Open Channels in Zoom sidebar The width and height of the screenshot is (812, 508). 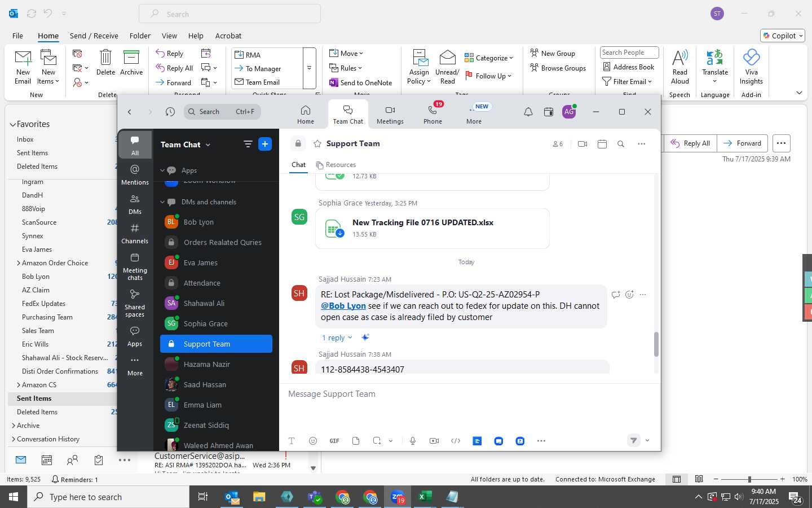135,233
